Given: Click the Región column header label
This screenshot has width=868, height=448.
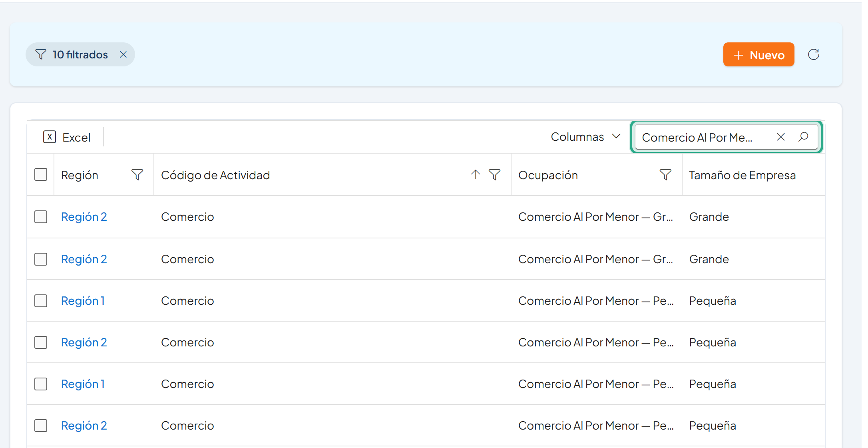Looking at the screenshot, I should tap(80, 175).
